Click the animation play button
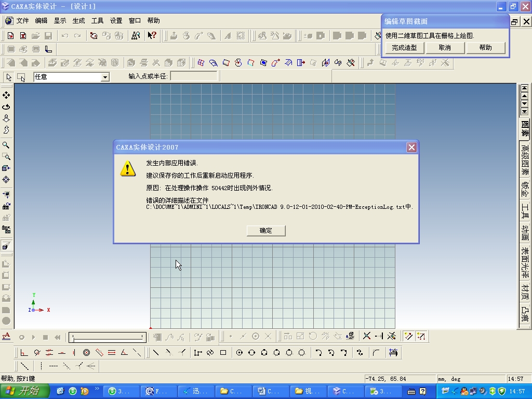Screen dimensions: 532x399 33,337
